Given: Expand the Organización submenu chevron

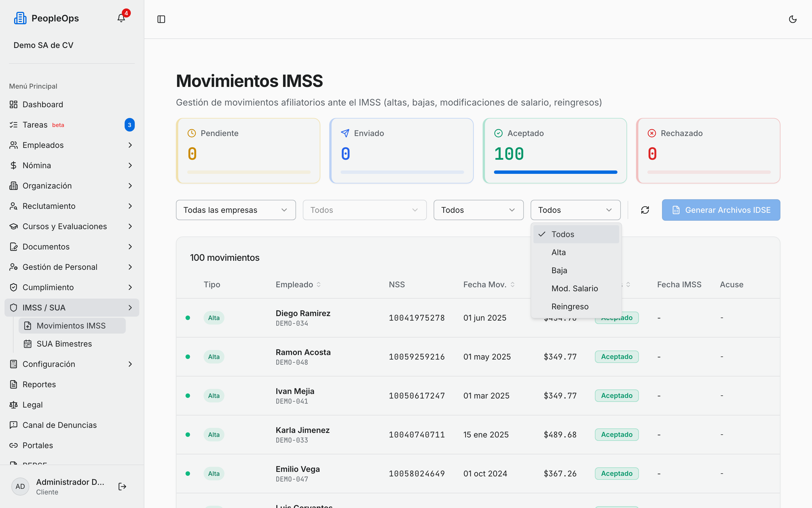Looking at the screenshot, I should tap(130, 186).
